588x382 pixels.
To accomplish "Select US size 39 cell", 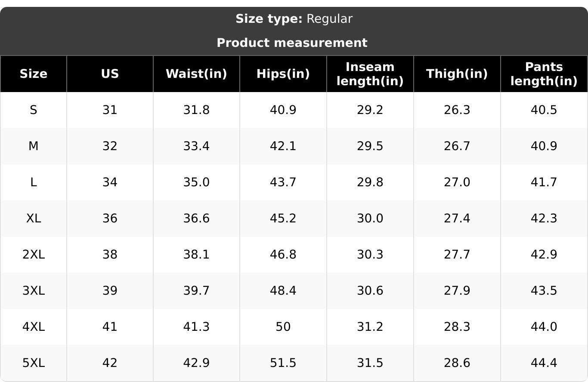I will click(110, 291).
